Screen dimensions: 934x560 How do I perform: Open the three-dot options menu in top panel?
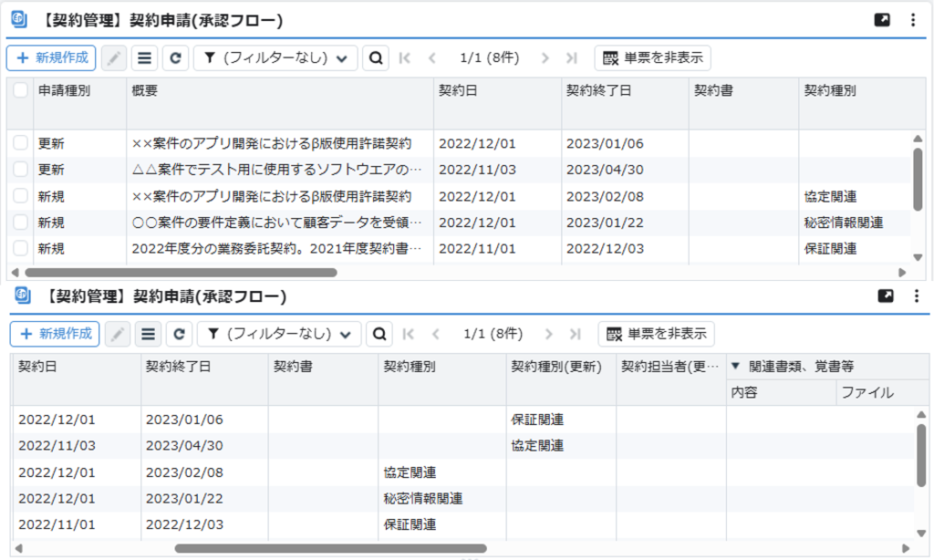click(913, 20)
